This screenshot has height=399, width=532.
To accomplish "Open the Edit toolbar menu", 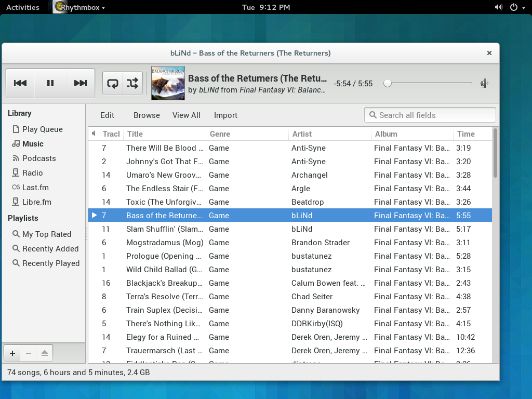I will 107,115.
